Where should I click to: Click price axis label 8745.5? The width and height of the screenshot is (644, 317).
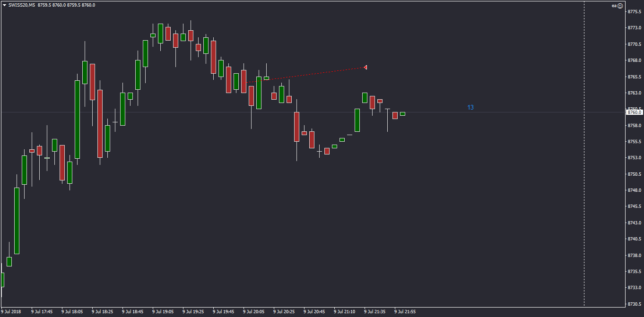(x=634, y=206)
